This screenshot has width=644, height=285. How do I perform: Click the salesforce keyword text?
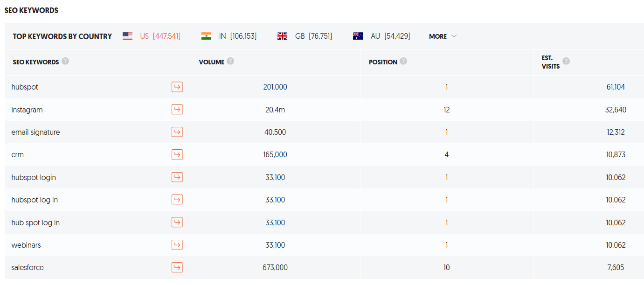click(x=28, y=267)
